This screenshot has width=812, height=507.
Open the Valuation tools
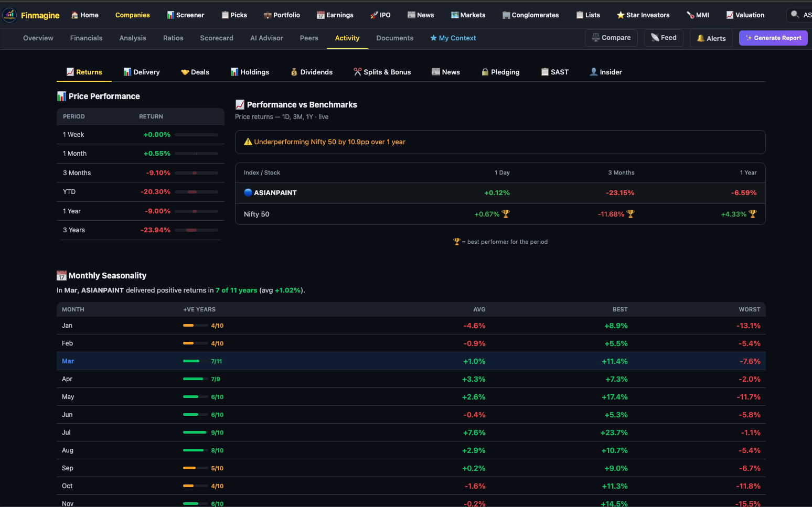coord(745,15)
